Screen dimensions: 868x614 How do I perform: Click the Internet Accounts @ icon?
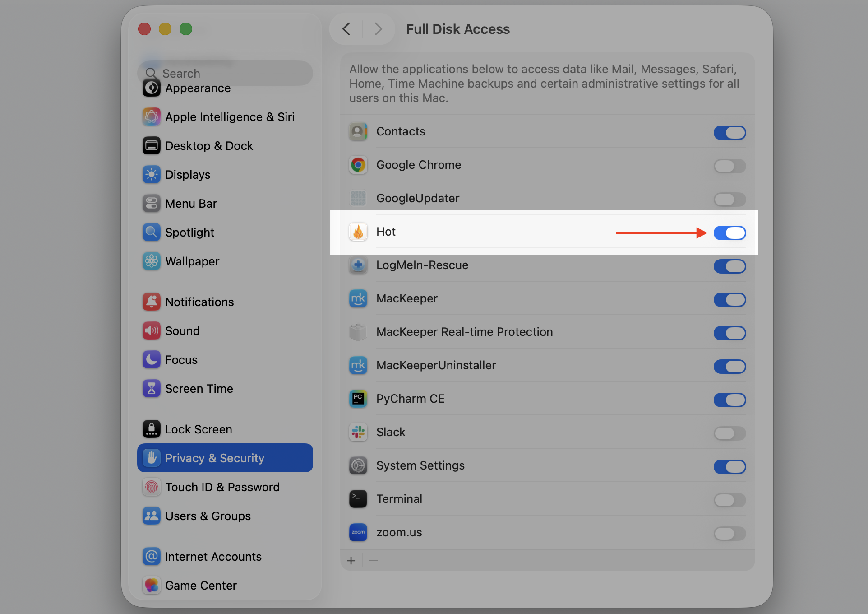point(152,557)
